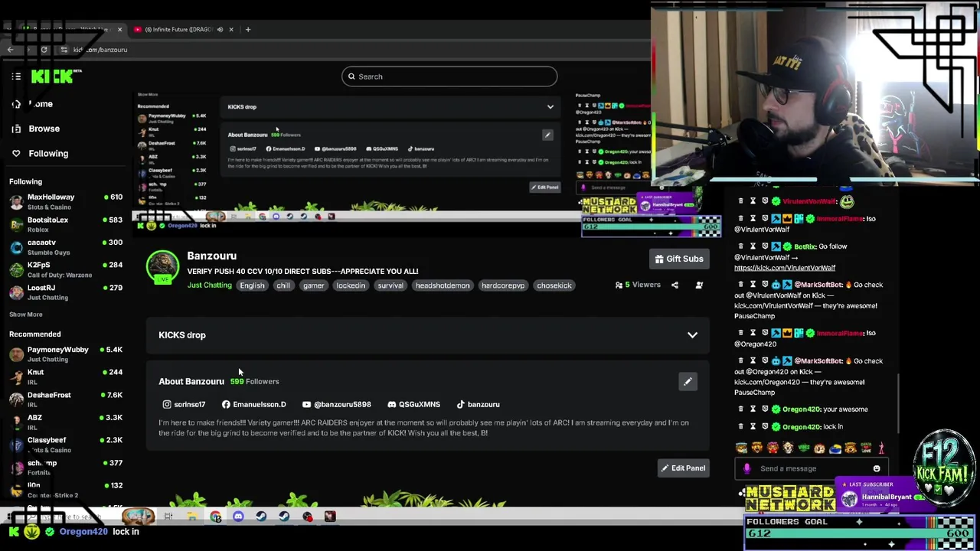980x551 pixels.
Task: Select the Browse menu item
Action: [x=36, y=129]
